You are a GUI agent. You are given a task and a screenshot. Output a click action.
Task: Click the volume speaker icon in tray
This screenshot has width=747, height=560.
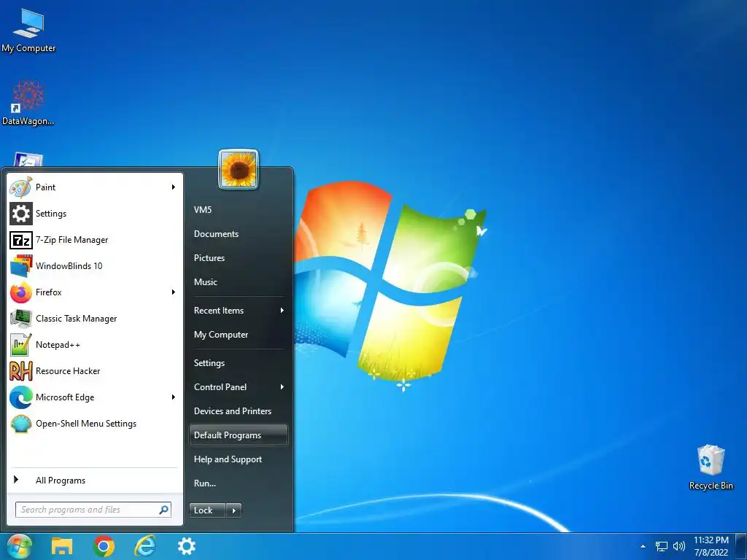679,546
